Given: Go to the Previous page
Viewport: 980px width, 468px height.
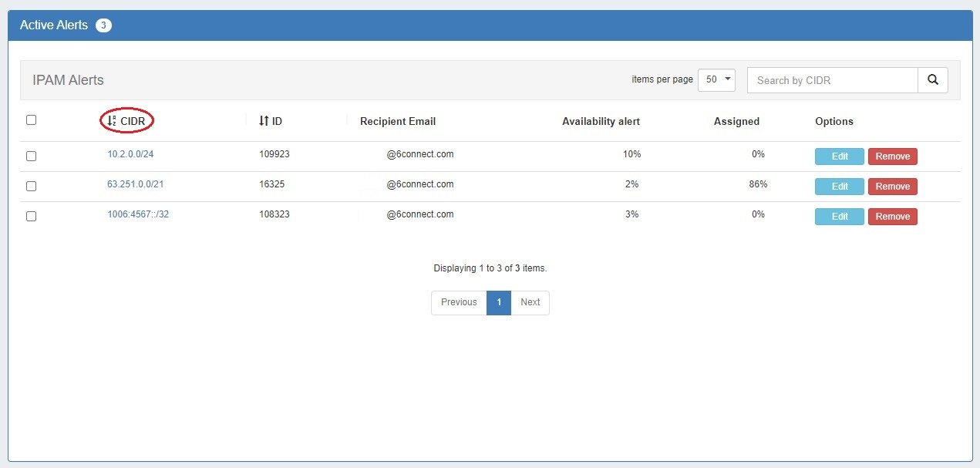Looking at the screenshot, I should (459, 302).
